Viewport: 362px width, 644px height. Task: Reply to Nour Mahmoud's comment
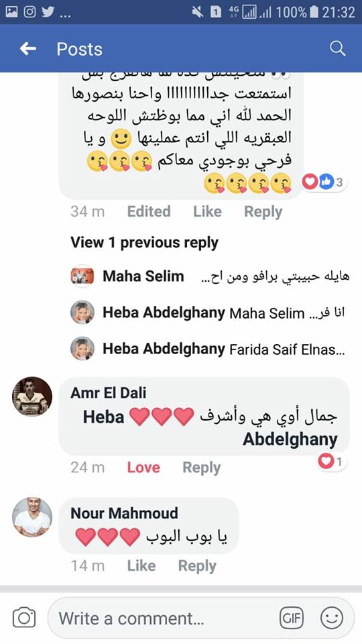[x=197, y=566]
